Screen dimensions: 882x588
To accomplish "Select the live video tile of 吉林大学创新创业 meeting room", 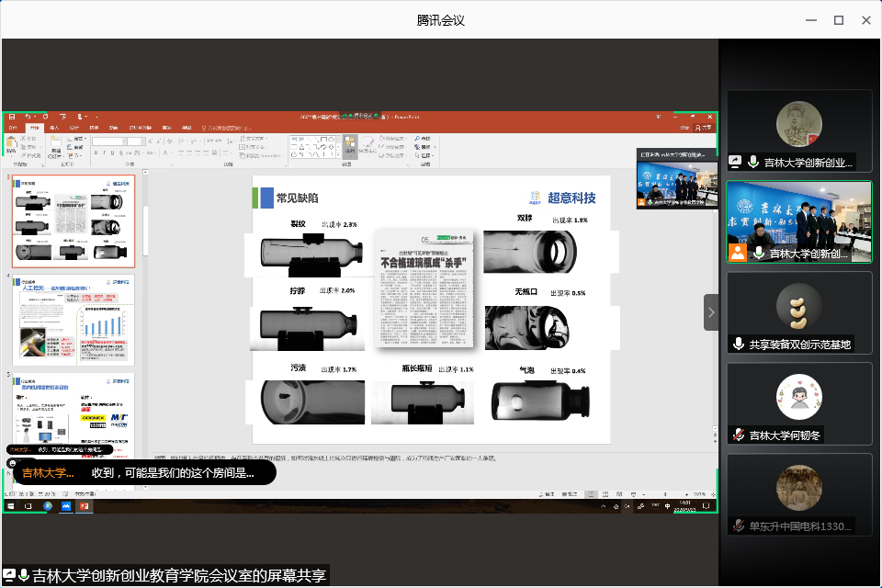I will 798,220.
